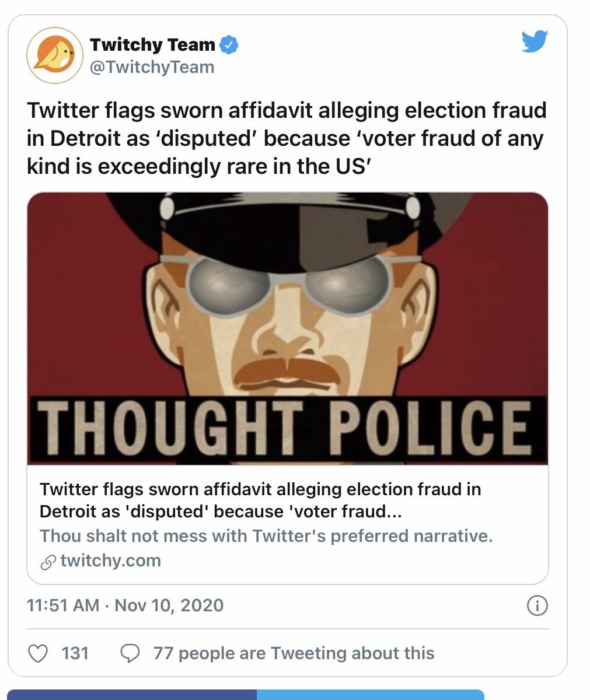The height and width of the screenshot is (700, 590).
Task: Click the 11:51 AM Nov 10, 2020 timestamp
Action: tap(125, 605)
